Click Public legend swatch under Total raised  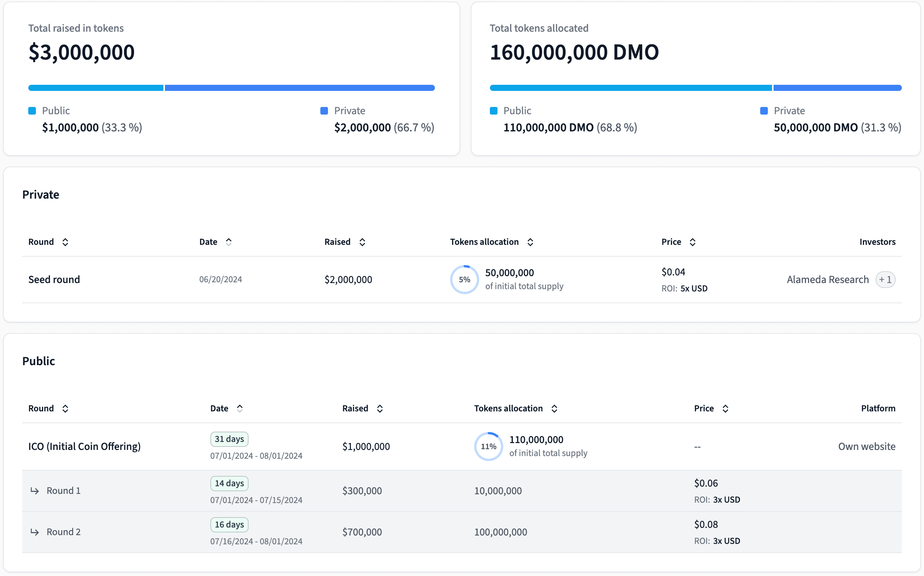32,111
